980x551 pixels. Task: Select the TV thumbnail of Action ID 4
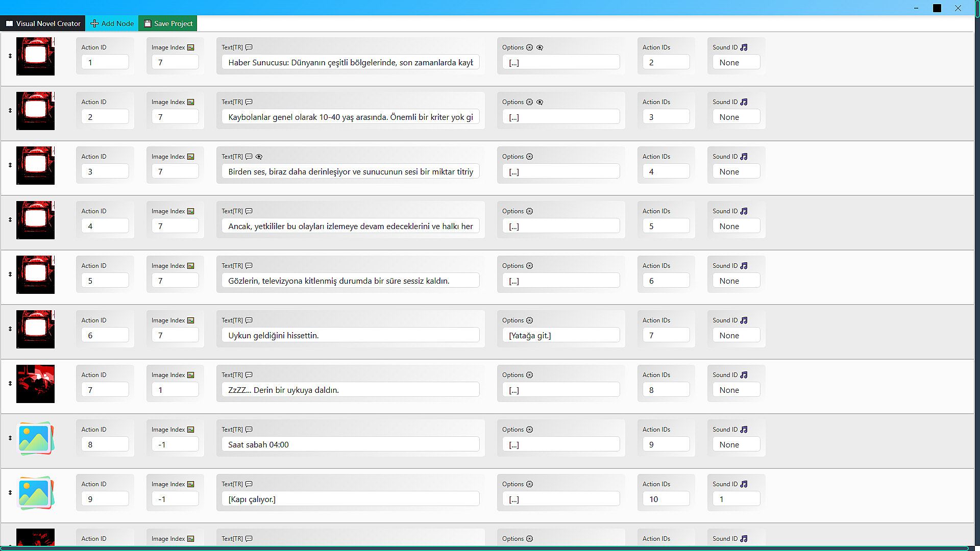(35, 220)
